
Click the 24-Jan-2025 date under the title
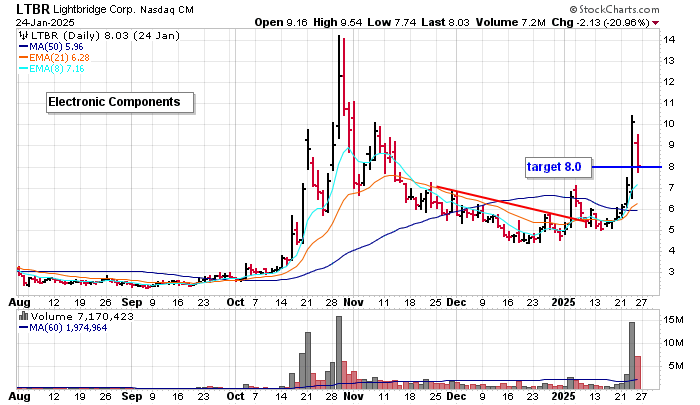(45, 22)
